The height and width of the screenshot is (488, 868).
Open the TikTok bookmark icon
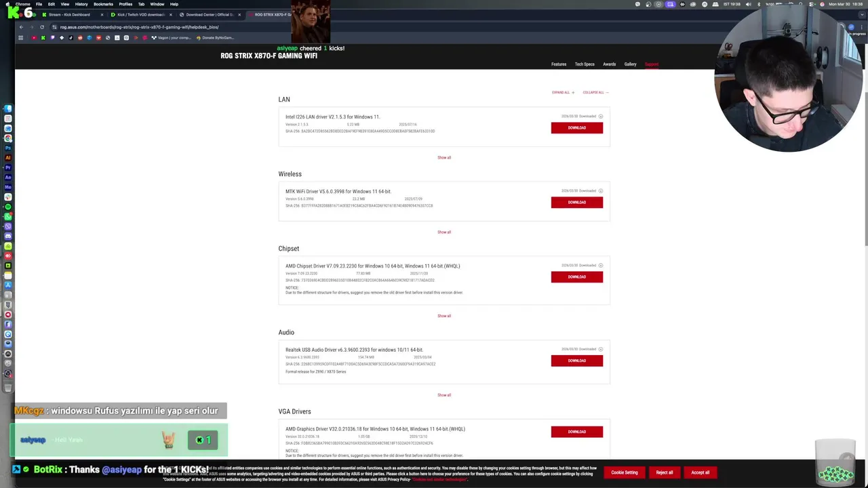71,38
